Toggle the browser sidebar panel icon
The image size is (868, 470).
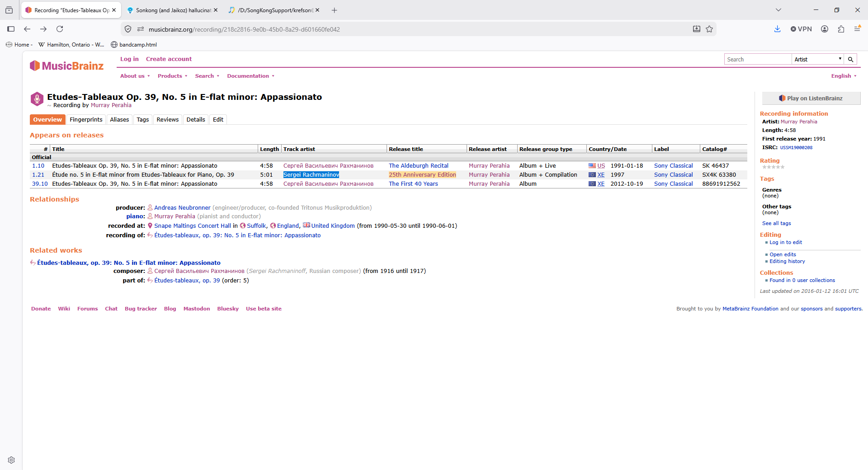[11, 29]
